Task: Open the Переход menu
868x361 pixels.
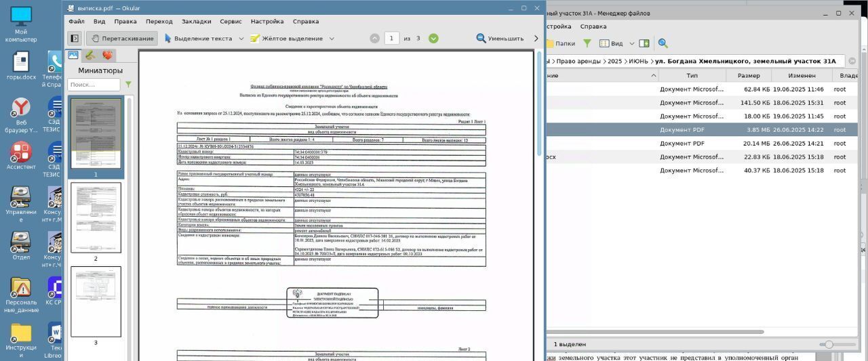Action: [x=159, y=22]
